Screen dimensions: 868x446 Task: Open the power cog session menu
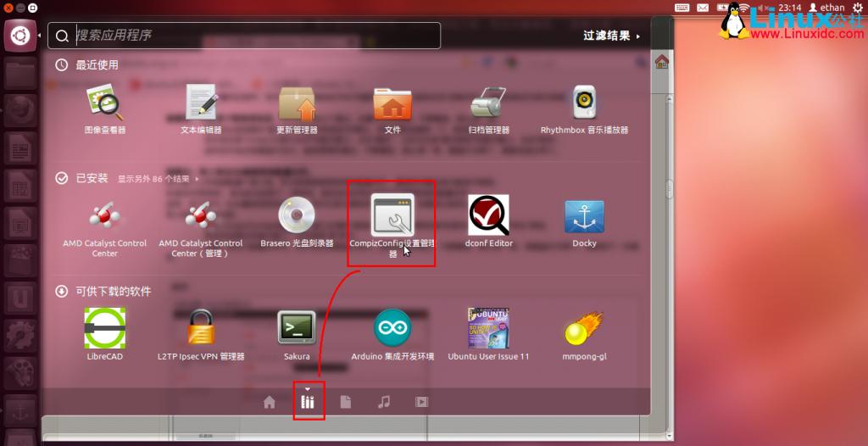858,7
